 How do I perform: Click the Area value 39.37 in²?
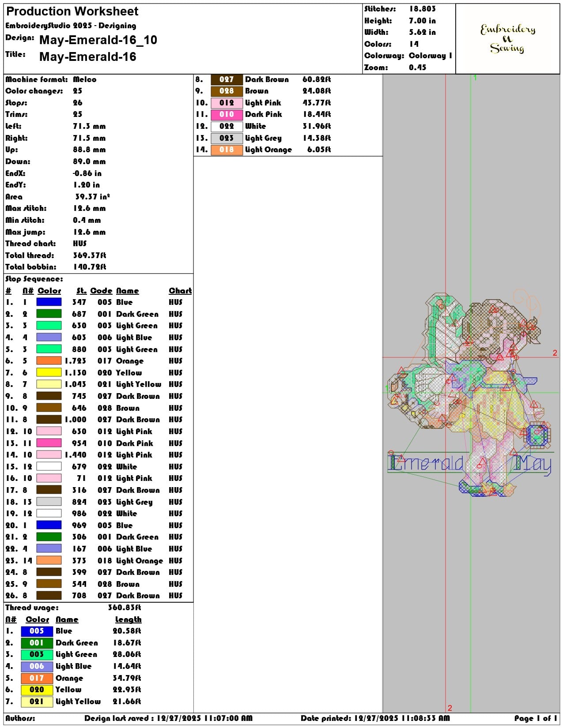pyautogui.click(x=92, y=197)
